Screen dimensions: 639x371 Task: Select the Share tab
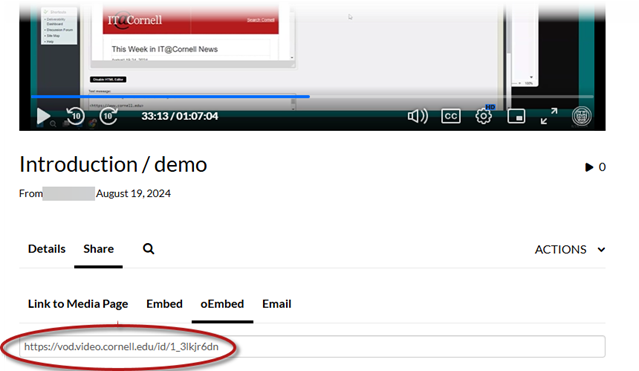click(99, 249)
